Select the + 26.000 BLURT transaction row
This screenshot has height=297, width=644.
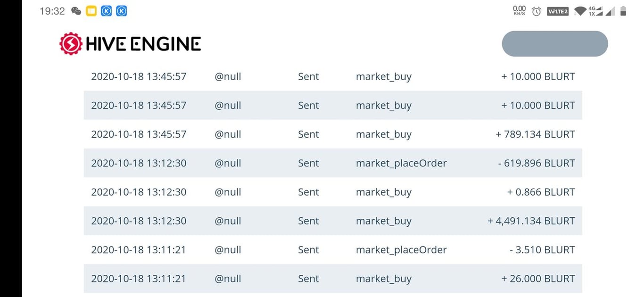pos(333,279)
